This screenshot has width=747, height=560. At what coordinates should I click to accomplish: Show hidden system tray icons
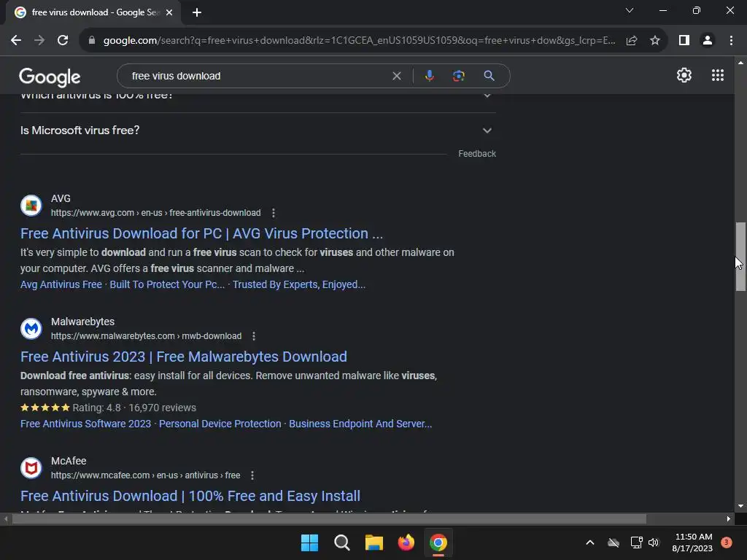pyautogui.click(x=589, y=542)
